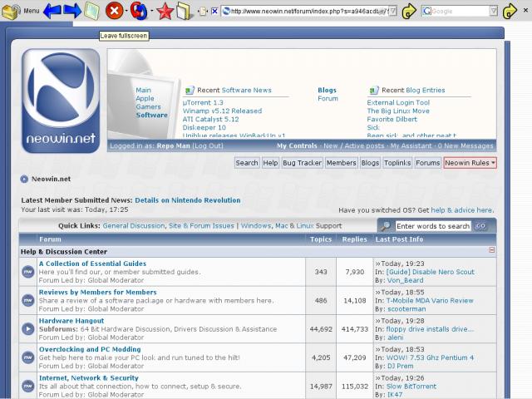Click the search Go arrow after Google field
Image resolution: width=532 pixels, height=399 pixels.
(x=510, y=11)
